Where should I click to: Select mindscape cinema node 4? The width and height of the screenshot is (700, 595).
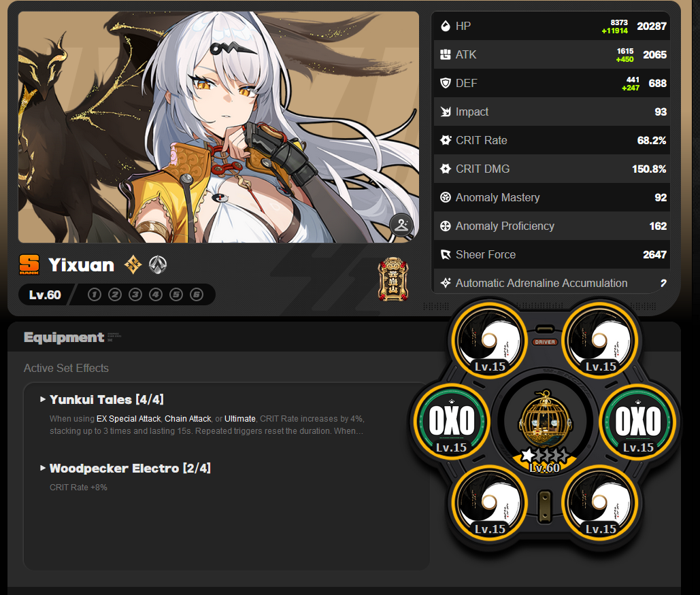156,294
